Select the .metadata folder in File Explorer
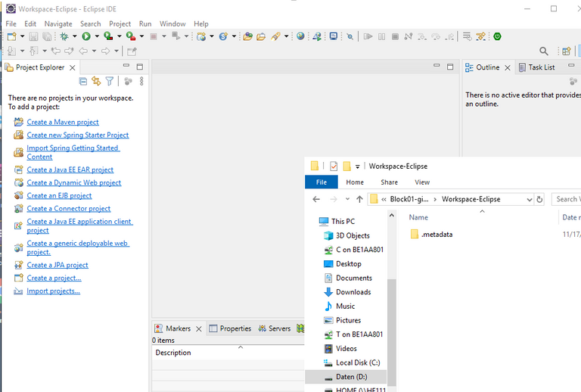The height and width of the screenshot is (392, 581). [432, 234]
